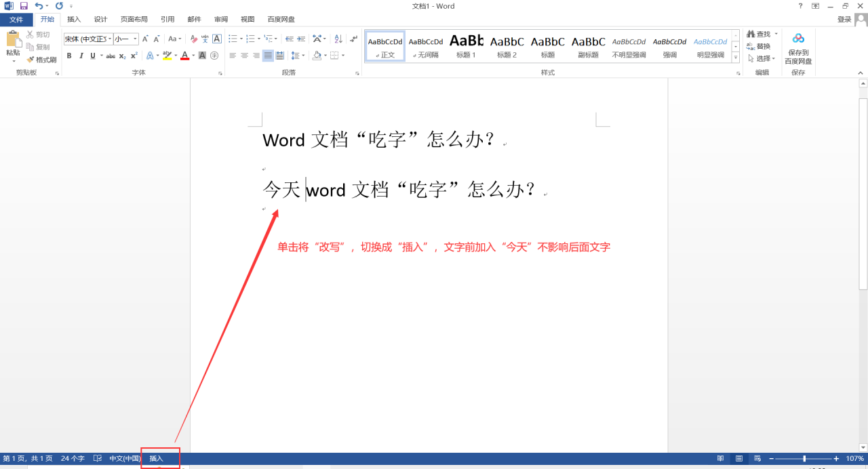Toggle Justify alignment button
This screenshot has height=469, width=868.
click(268, 56)
